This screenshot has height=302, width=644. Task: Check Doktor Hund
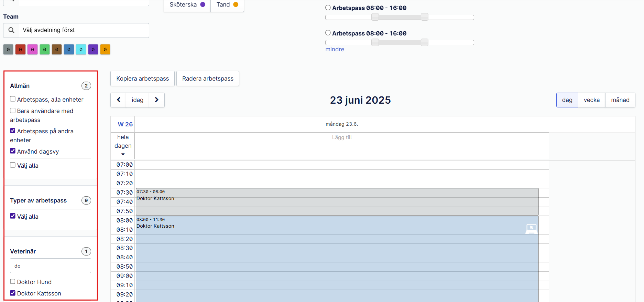pos(13,282)
